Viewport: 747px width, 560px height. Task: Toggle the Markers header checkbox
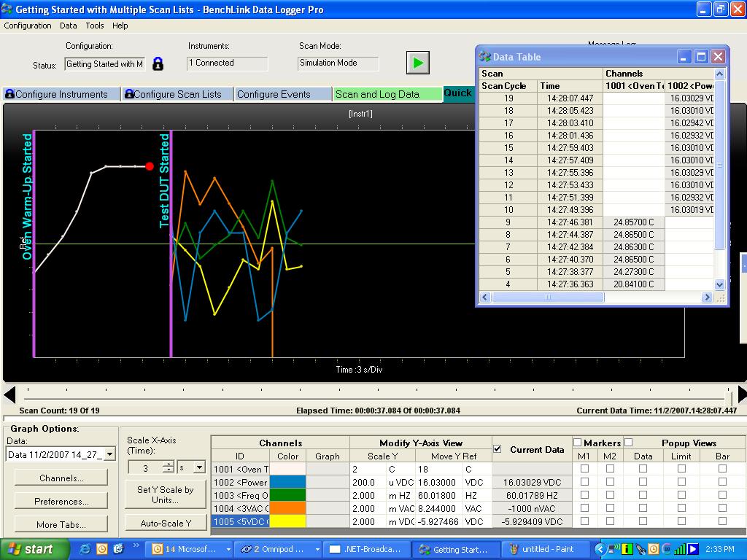pos(578,443)
